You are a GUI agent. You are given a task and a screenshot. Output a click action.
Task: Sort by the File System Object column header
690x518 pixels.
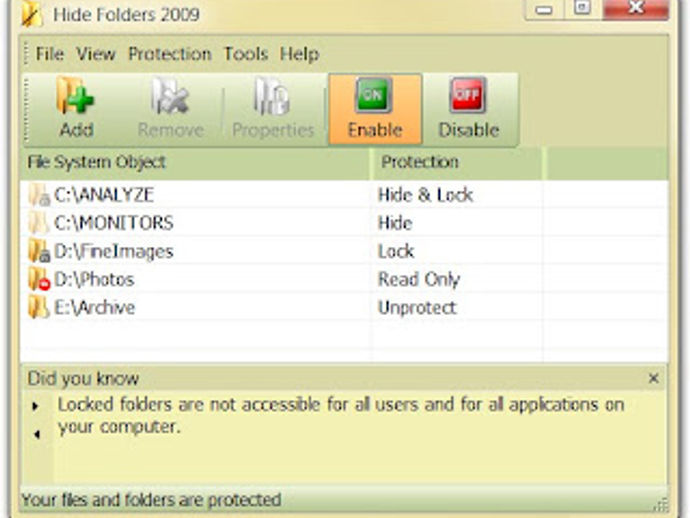[195, 162]
